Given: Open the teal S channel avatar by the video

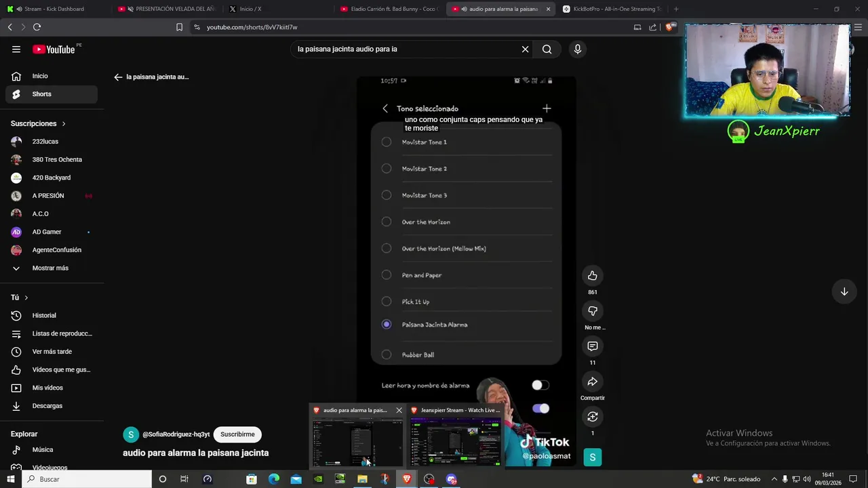Looking at the screenshot, I should point(593,457).
